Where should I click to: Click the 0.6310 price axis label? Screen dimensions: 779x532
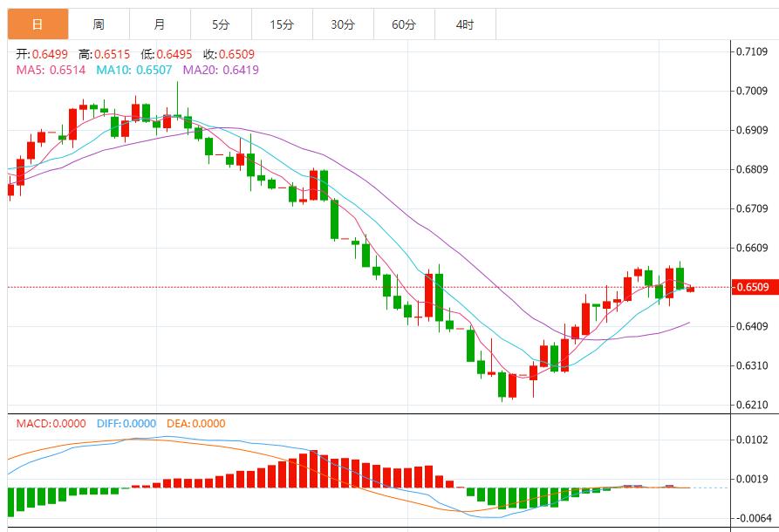752,365
